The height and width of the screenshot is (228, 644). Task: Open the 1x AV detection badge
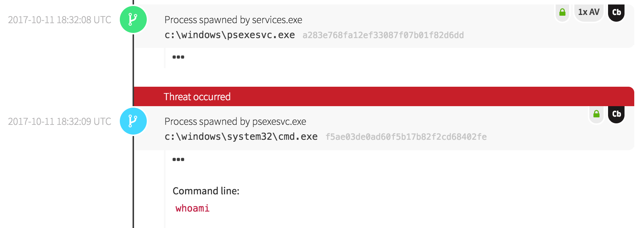(x=589, y=12)
